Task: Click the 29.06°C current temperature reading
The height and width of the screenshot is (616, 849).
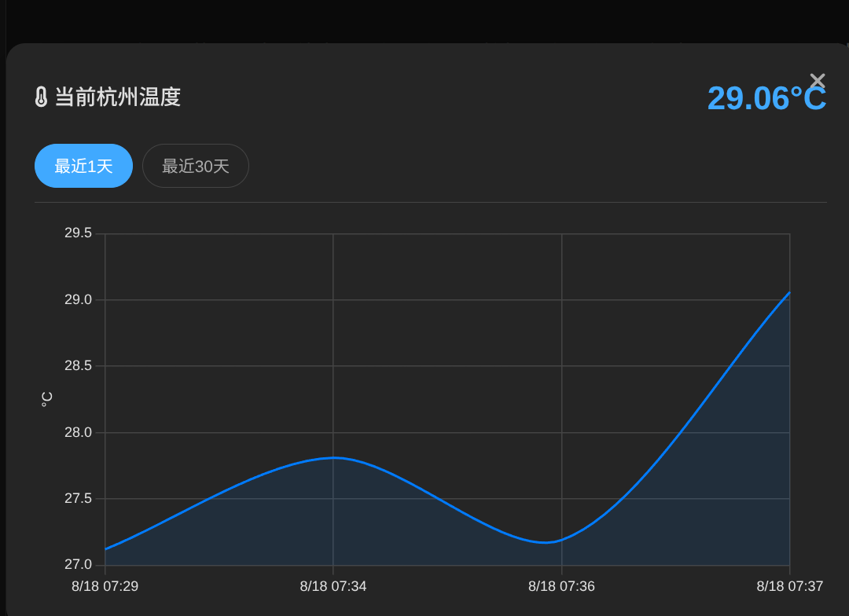Action: 766,98
